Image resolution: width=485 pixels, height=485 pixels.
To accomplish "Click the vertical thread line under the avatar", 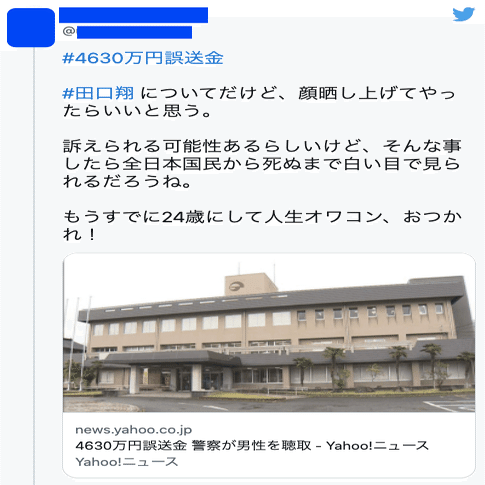I will tap(34, 266).
